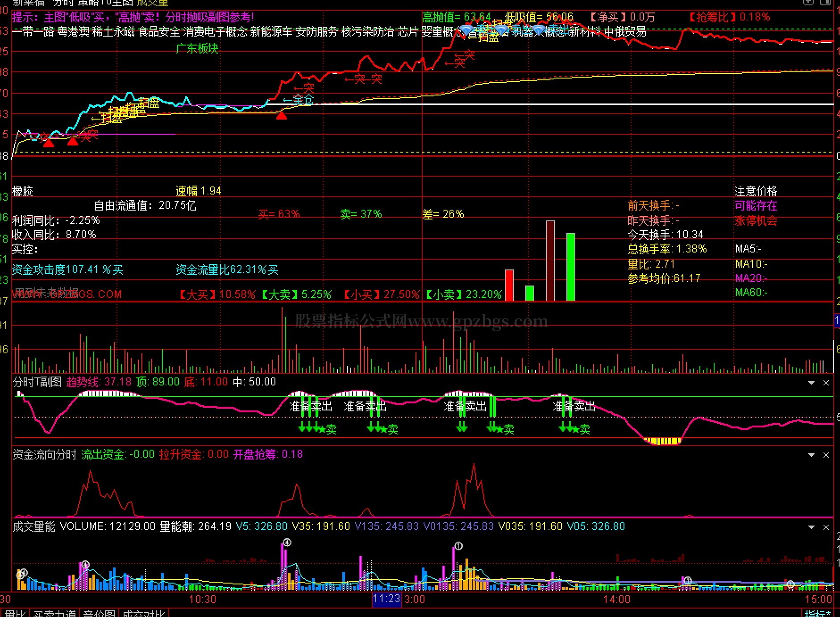Click circled marker 1 above the midday volume spike
This screenshot has width=840, height=617.
click(458, 546)
